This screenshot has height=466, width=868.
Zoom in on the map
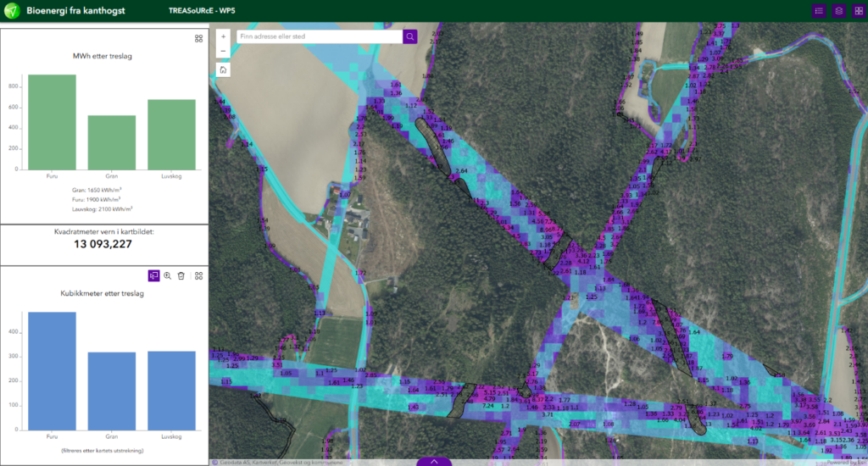point(223,36)
